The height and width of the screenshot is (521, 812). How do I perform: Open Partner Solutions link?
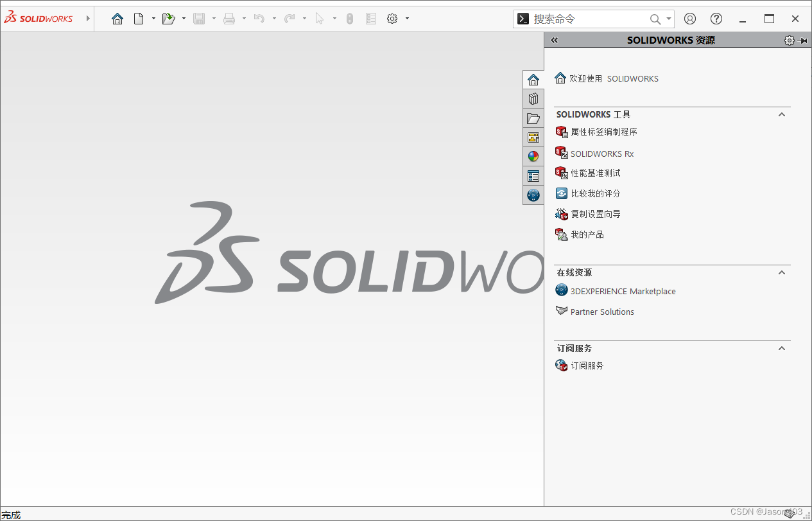(x=601, y=312)
